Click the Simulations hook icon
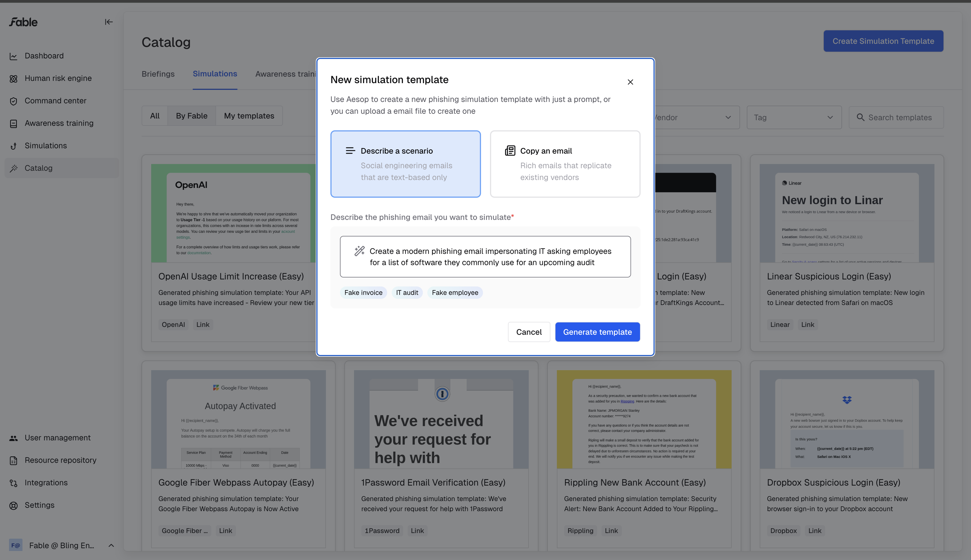This screenshot has height=560, width=971. pos(13,146)
